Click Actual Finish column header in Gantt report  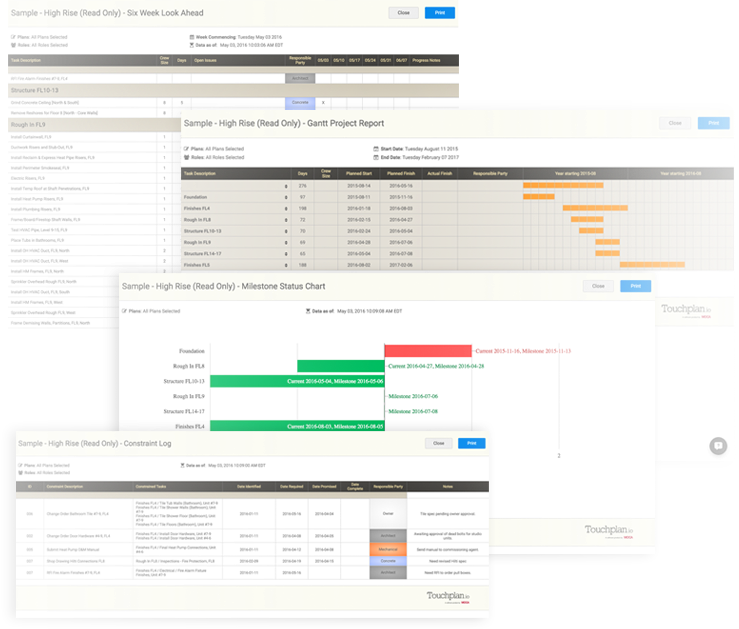(x=439, y=173)
